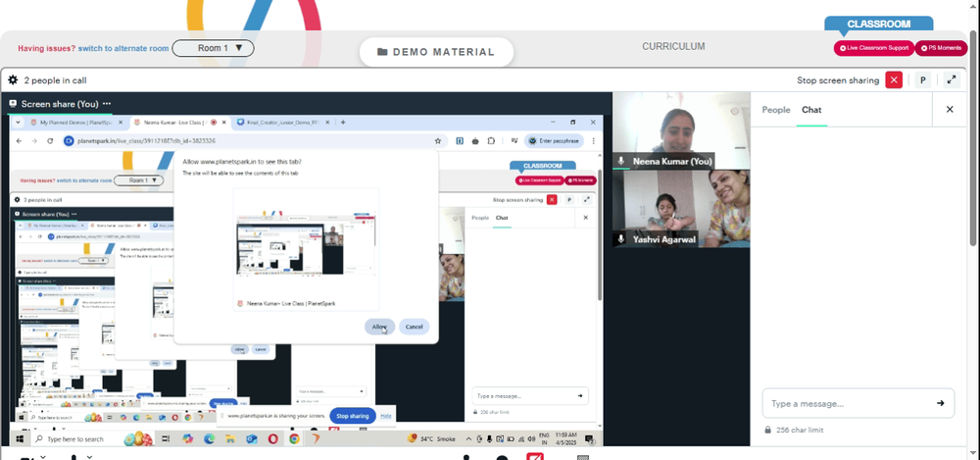This screenshot has height=460, width=980.
Task: Open new tab plus in shared Chrome
Action: point(343,123)
